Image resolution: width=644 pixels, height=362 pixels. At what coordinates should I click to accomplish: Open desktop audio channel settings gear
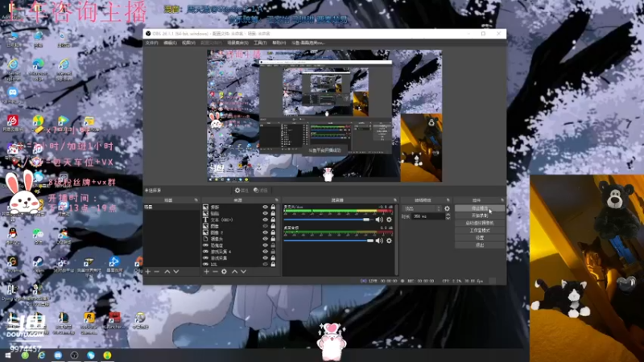click(x=389, y=241)
